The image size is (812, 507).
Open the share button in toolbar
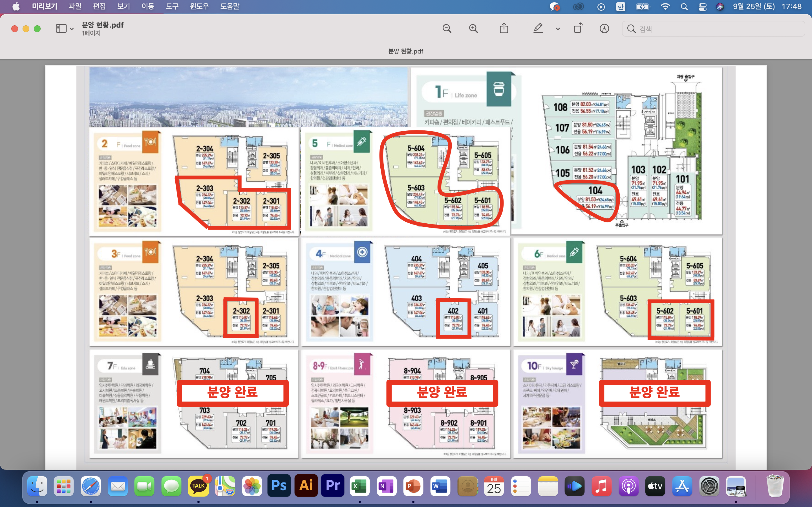(x=504, y=28)
